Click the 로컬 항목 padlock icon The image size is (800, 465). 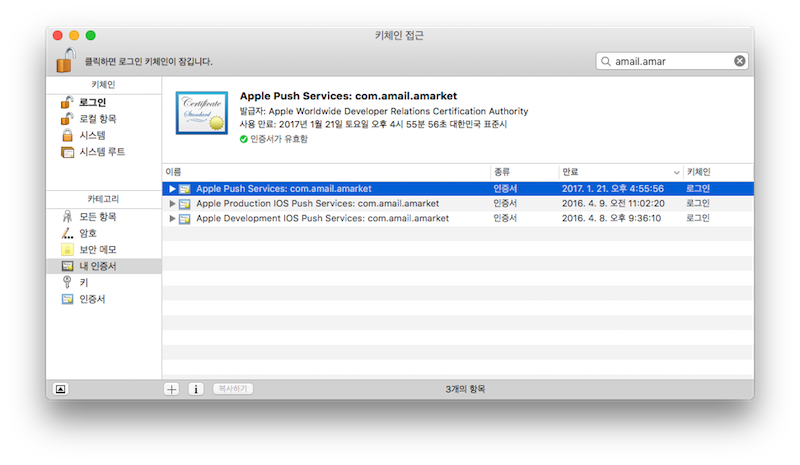(67, 118)
